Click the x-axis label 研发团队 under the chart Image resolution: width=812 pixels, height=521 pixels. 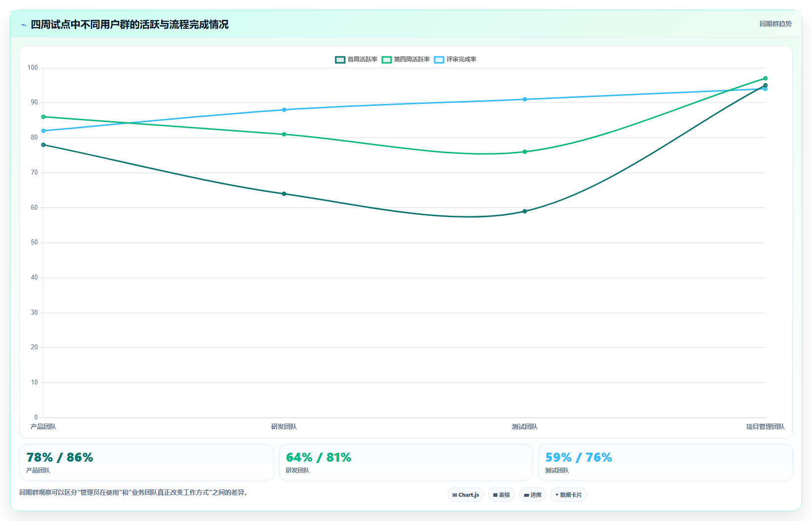tap(284, 426)
